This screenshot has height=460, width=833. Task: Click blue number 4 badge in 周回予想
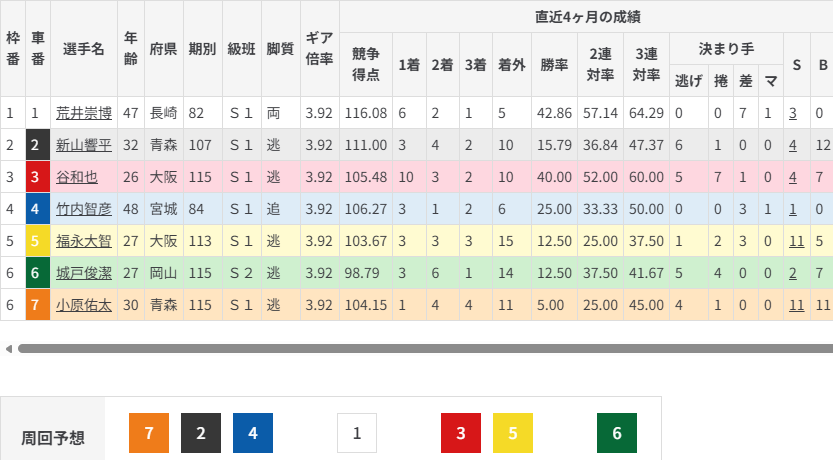point(253,433)
